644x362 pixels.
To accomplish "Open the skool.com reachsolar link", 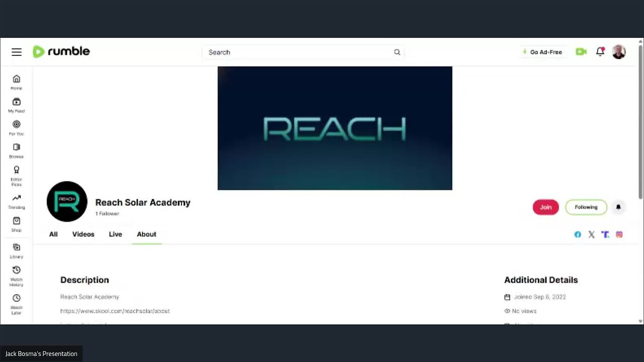I will click(x=115, y=311).
